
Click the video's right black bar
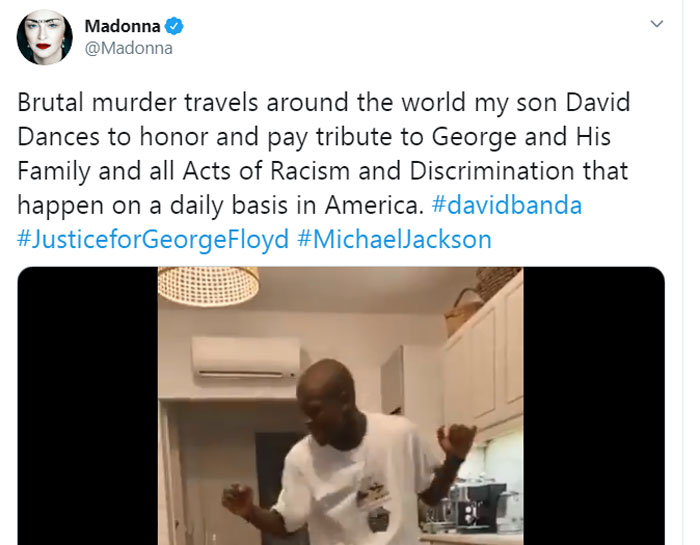pos(594,406)
